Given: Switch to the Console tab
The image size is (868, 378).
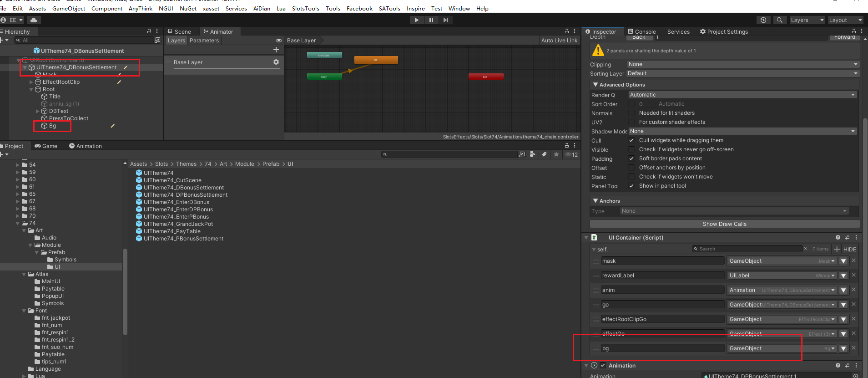Looking at the screenshot, I should [x=642, y=31].
